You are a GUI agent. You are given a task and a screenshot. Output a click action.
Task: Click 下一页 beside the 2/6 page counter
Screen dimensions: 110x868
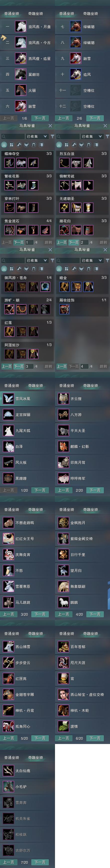(95, 118)
